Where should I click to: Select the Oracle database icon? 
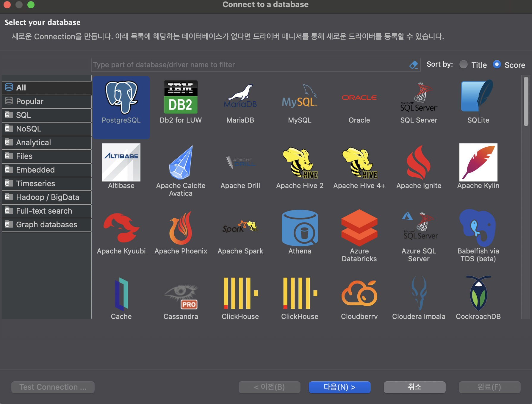[359, 97]
